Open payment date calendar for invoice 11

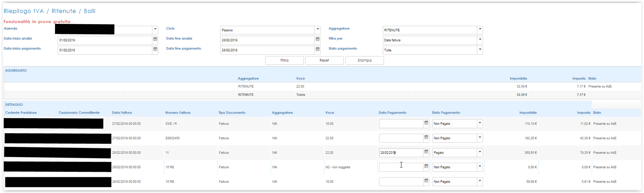(426, 152)
